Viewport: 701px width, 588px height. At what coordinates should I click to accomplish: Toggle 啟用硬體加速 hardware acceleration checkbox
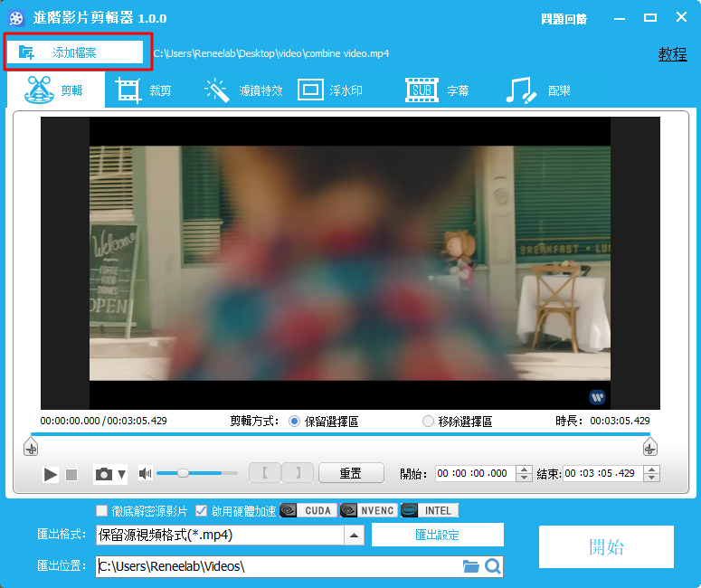pyautogui.click(x=201, y=510)
